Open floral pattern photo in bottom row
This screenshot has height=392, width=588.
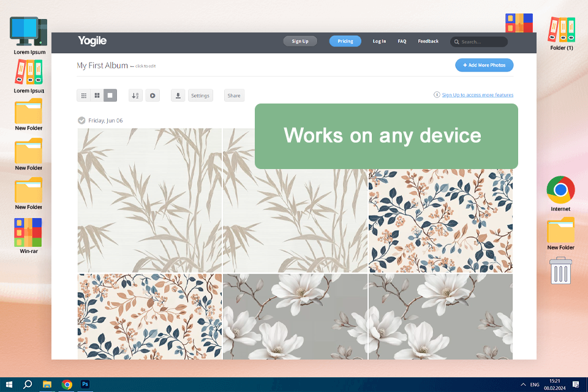[x=149, y=317]
